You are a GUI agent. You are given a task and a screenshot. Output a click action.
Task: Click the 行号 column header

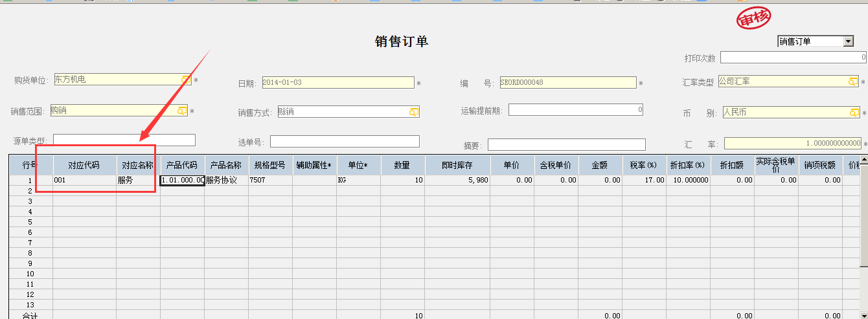point(31,165)
